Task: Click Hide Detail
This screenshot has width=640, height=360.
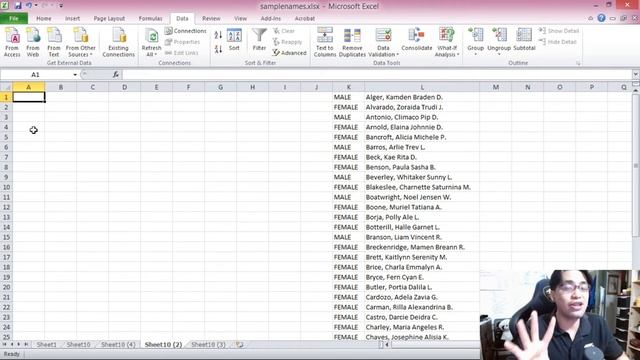Action: pos(558,42)
